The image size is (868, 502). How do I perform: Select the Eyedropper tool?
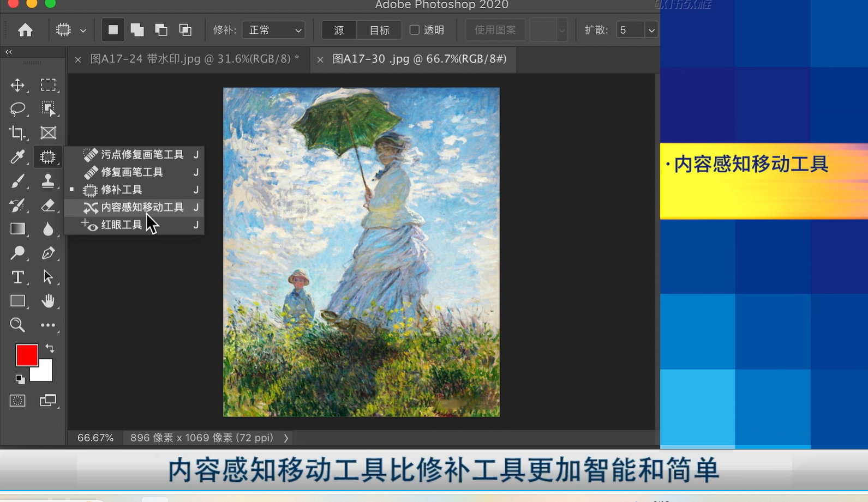17,157
